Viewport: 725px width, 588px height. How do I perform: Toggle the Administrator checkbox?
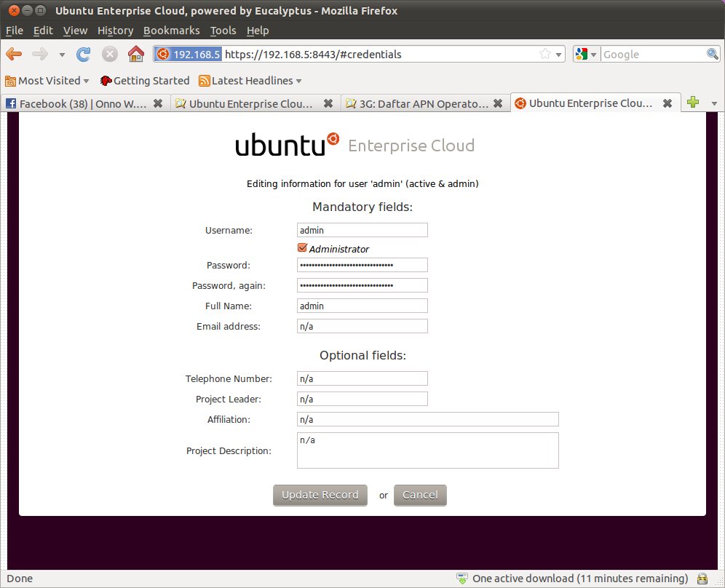pyautogui.click(x=303, y=248)
